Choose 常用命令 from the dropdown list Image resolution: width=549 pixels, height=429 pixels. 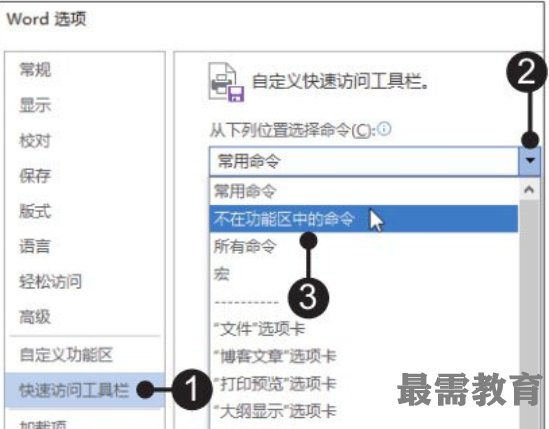[x=364, y=191]
